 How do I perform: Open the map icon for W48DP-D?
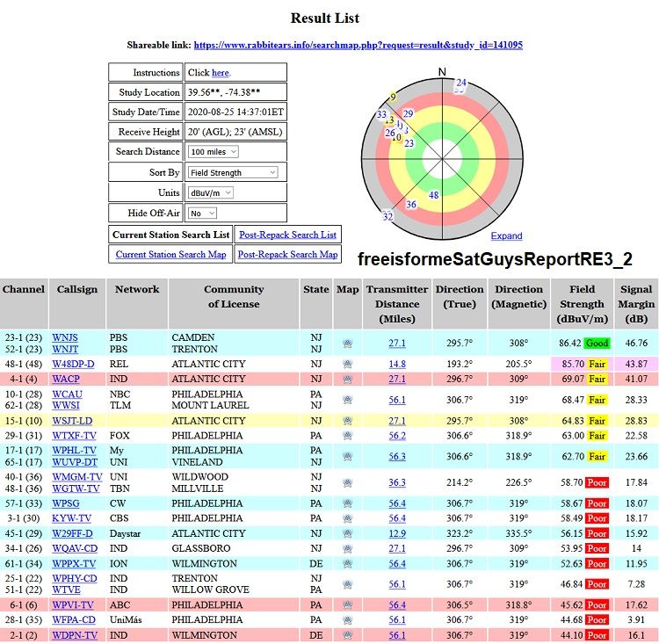coord(347,364)
